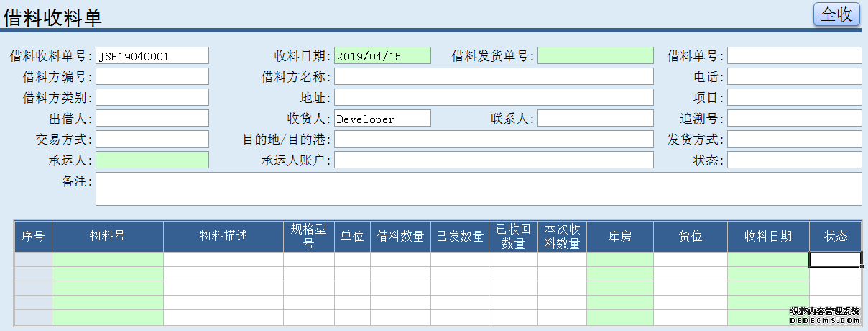
Task: Click the 库房 column header
Action: 620,236
